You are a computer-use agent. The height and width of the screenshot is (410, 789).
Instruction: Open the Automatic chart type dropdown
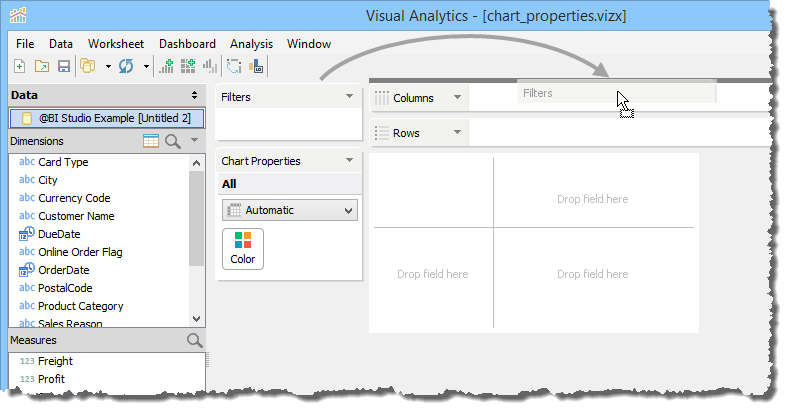point(289,210)
